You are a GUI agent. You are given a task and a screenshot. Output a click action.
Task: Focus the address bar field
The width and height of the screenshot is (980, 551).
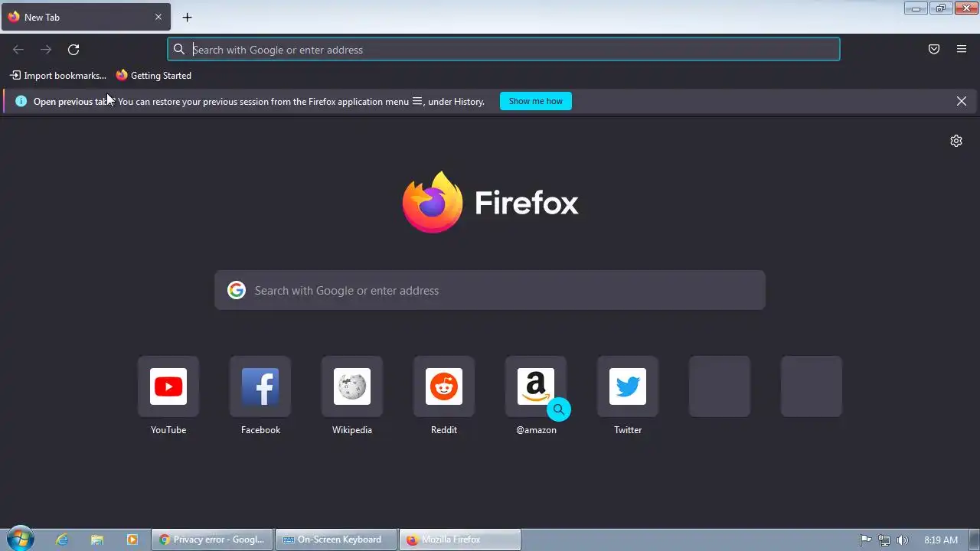coord(504,50)
